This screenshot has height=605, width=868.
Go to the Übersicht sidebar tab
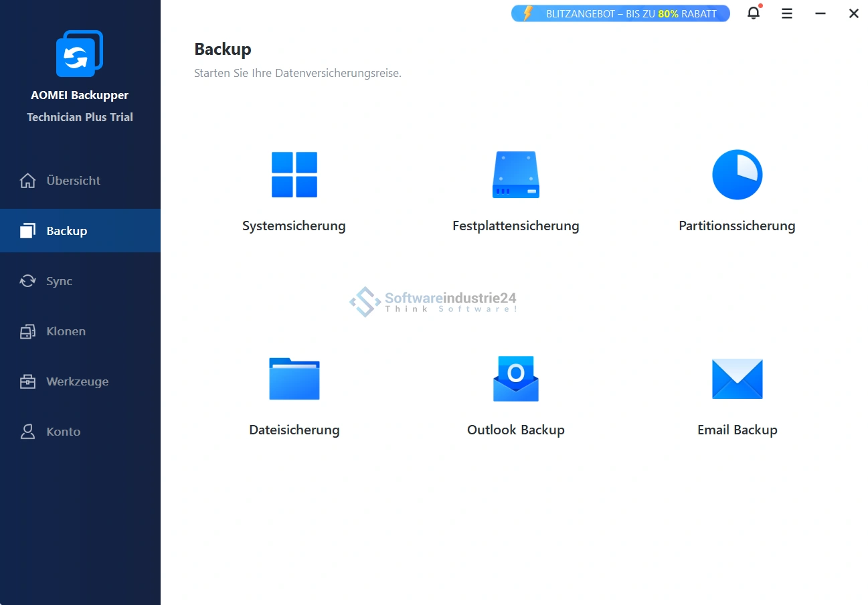pos(74,181)
